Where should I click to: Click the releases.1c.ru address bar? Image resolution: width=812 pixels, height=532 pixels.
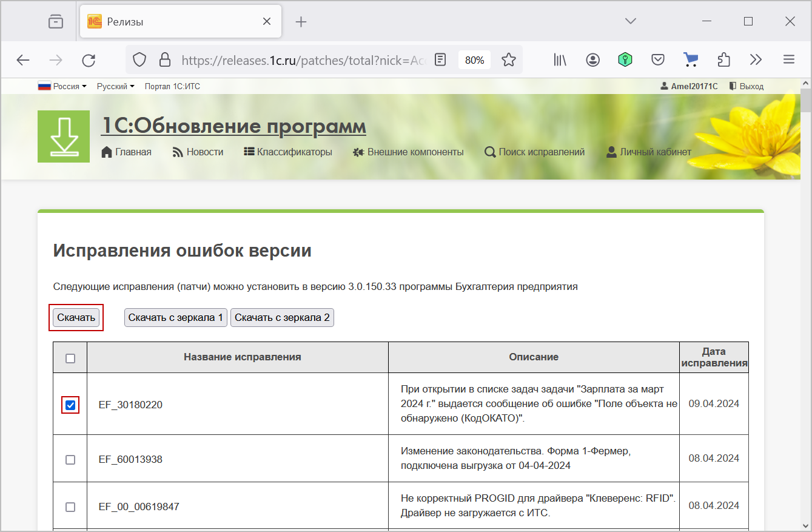coord(303,59)
